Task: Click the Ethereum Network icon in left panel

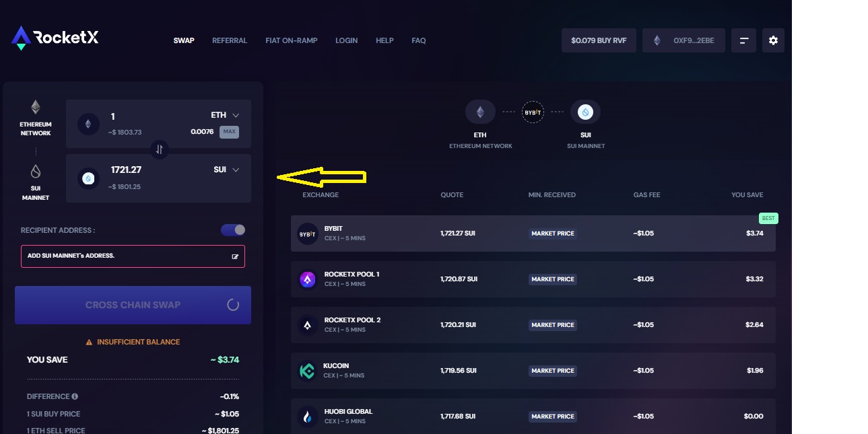Action: tap(36, 107)
